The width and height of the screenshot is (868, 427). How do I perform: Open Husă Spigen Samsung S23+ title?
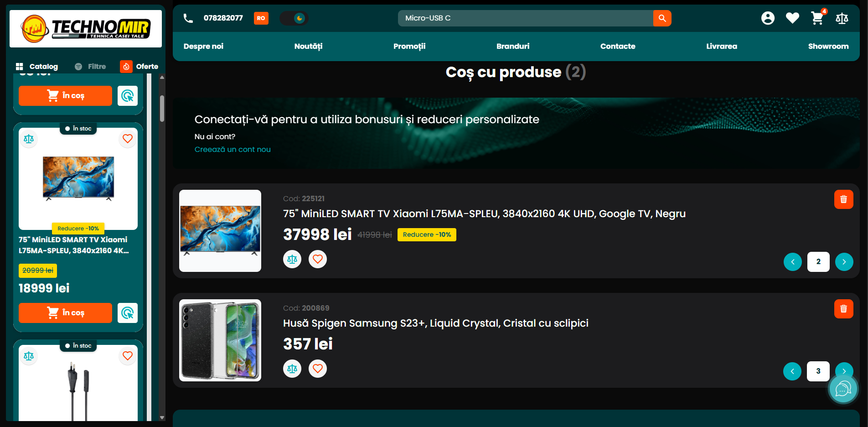(x=436, y=323)
